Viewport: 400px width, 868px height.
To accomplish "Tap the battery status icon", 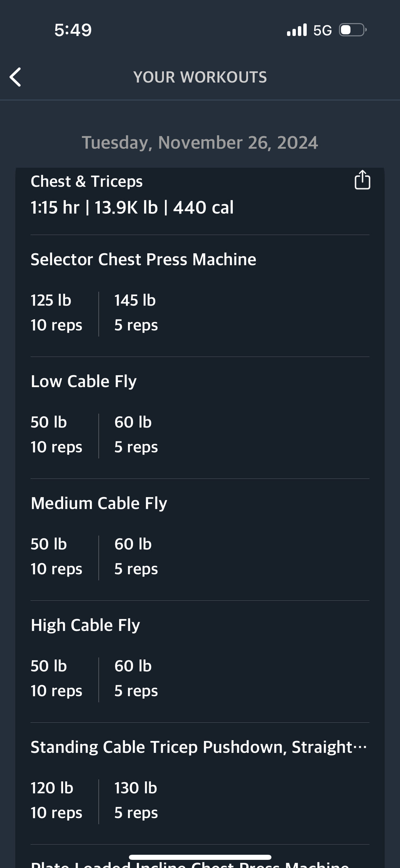I will [x=353, y=30].
